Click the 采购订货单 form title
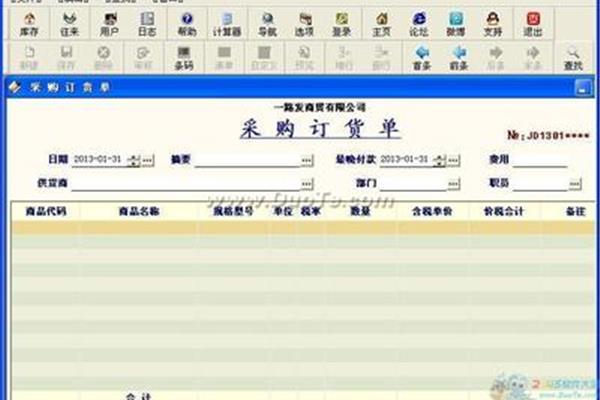The height and width of the screenshot is (400, 600). [x=320, y=128]
